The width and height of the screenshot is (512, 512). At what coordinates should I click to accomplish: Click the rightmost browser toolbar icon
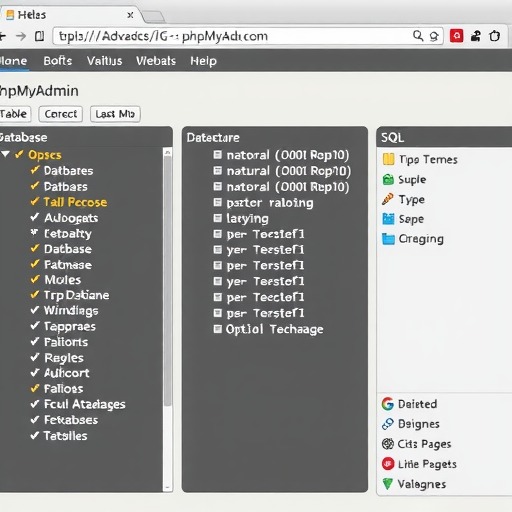point(495,36)
